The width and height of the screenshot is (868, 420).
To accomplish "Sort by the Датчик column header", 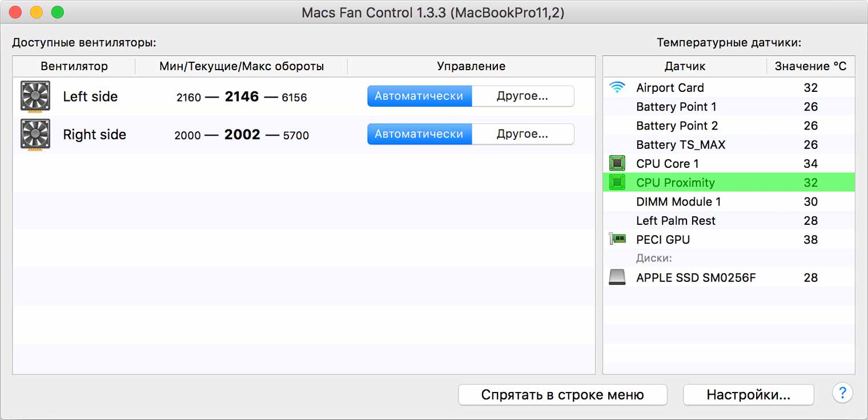I will tap(685, 66).
